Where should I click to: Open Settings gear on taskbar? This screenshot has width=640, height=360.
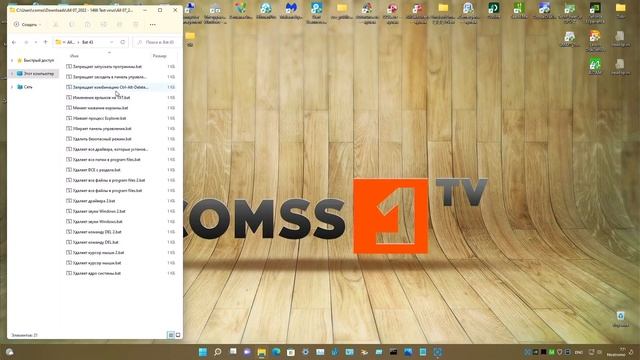click(x=305, y=352)
